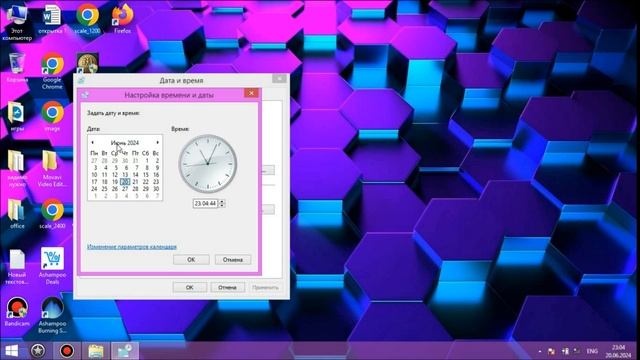Select June 22 in the calendar
The height and width of the screenshot is (360, 640).
pos(146,182)
